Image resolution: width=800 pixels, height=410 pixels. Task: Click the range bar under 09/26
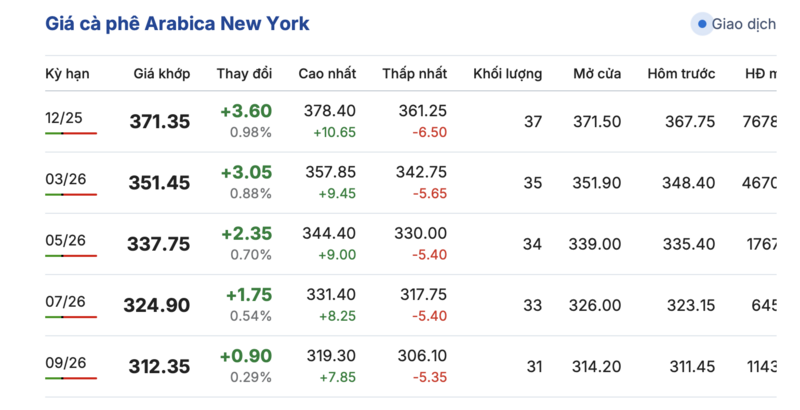click(71, 378)
